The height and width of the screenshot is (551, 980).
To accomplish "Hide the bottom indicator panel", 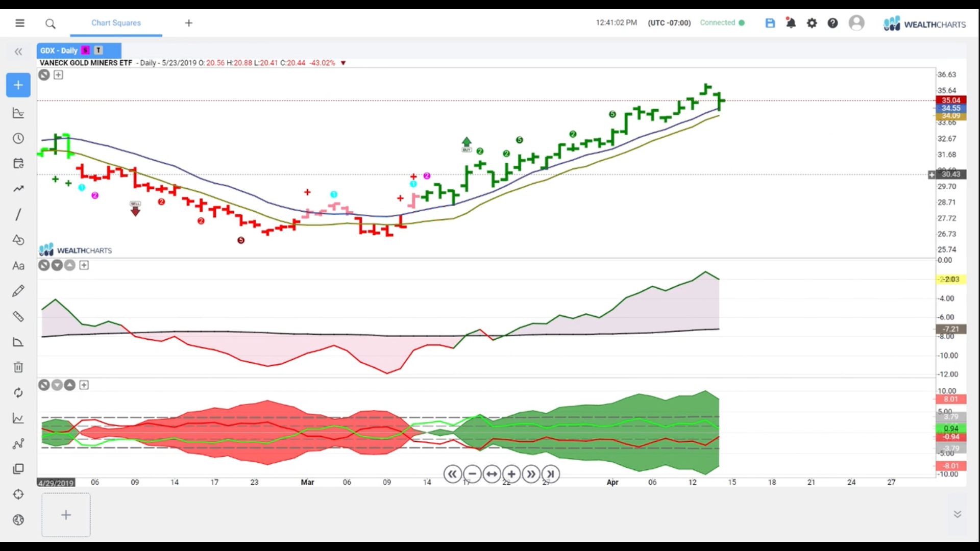I will pyautogui.click(x=44, y=385).
